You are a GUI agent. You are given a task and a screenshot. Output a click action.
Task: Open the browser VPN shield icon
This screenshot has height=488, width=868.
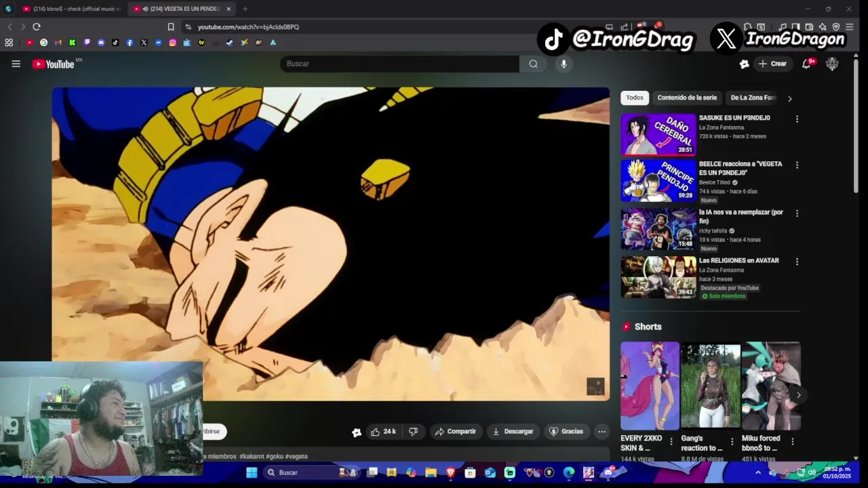[836, 27]
